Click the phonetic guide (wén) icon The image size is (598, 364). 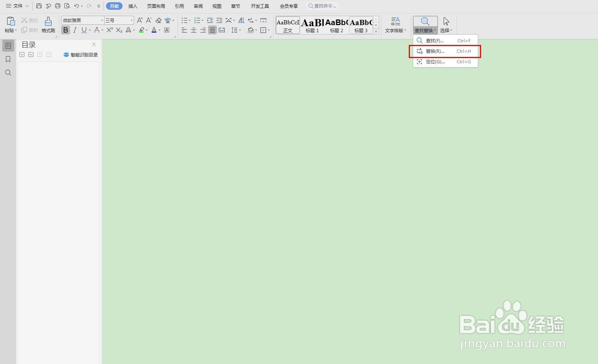click(x=167, y=20)
